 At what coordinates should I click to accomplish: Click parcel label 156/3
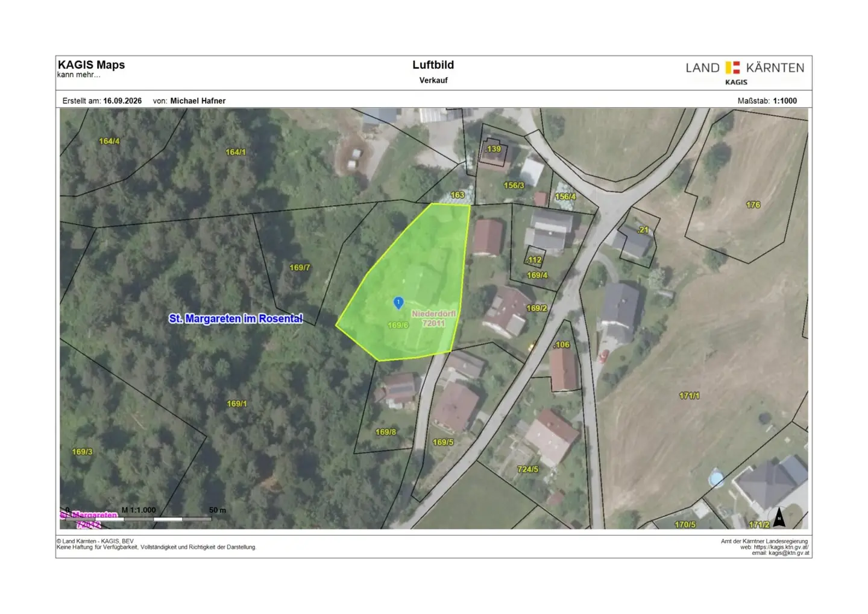click(514, 185)
